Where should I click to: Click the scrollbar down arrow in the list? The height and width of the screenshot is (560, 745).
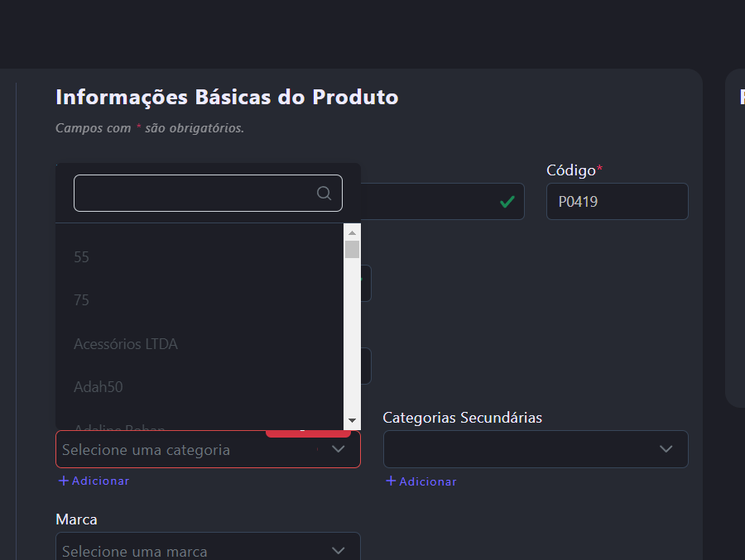pyautogui.click(x=352, y=420)
